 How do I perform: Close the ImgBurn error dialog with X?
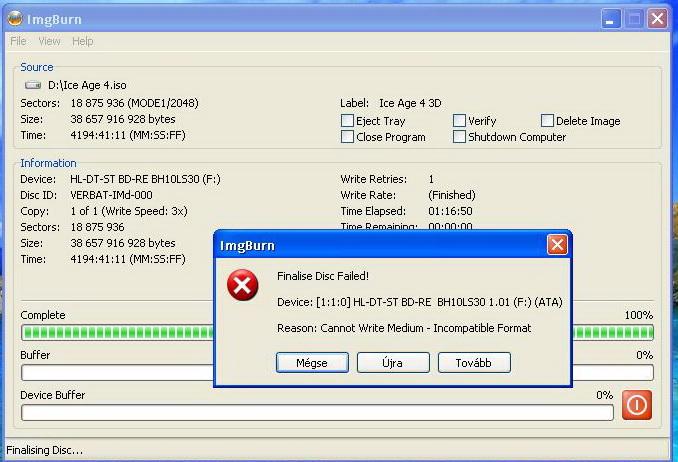click(x=557, y=245)
